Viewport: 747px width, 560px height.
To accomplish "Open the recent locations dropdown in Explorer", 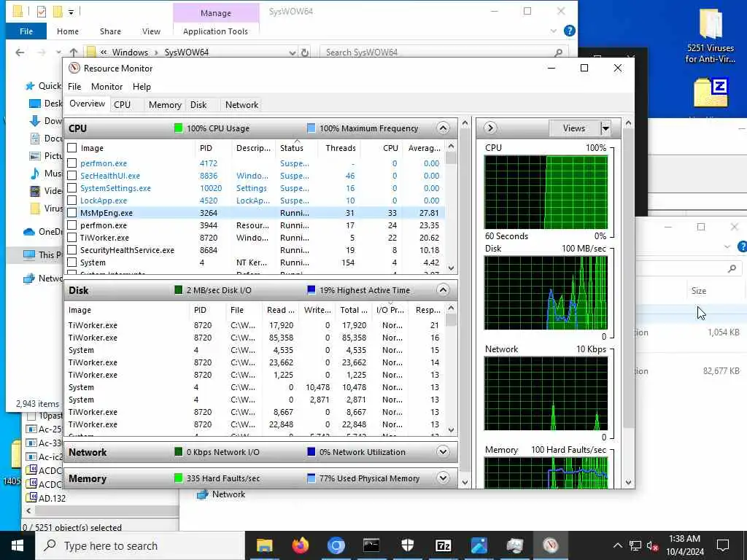I will pos(58,52).
